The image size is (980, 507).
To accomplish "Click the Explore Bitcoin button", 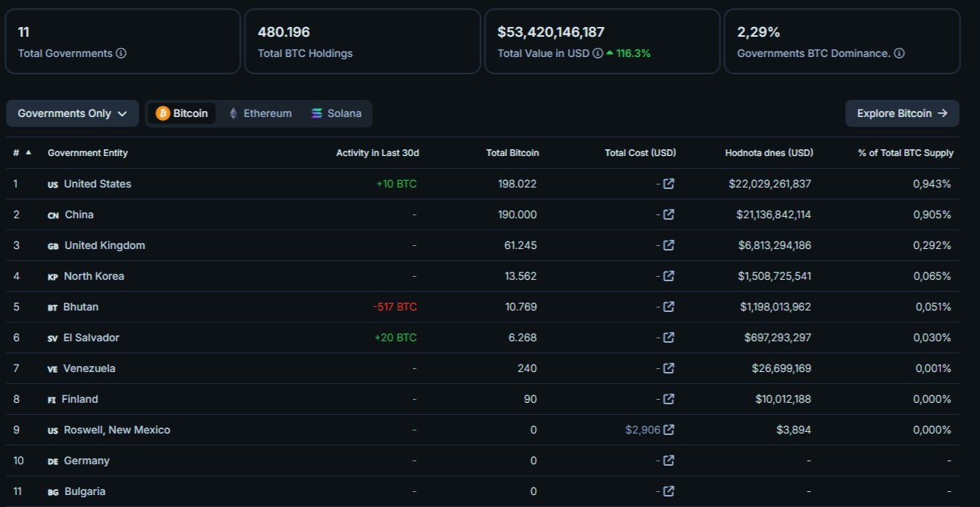I will click(902, 113).
